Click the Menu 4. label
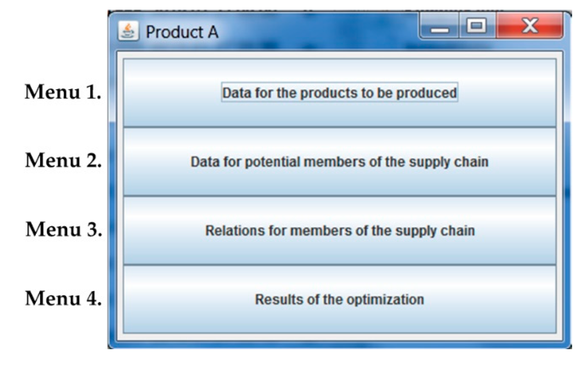This screenshot has width=588, height=366. coord(63,298)
